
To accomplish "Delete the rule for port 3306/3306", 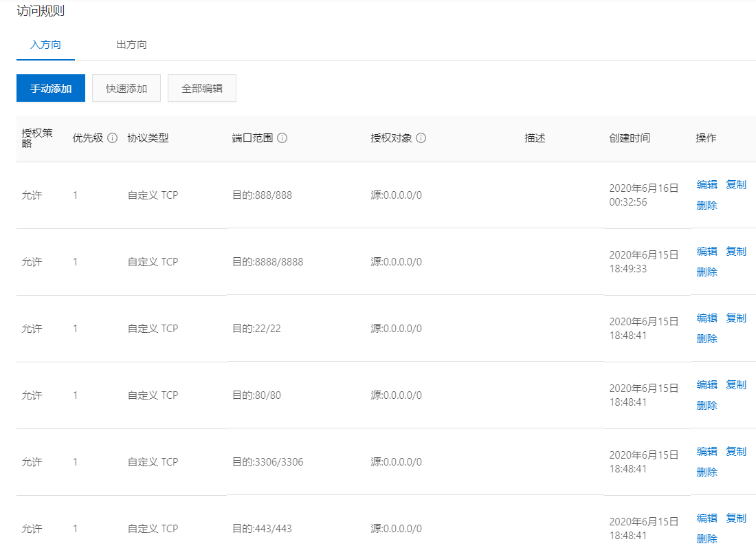I will click(x=707, y=472).
